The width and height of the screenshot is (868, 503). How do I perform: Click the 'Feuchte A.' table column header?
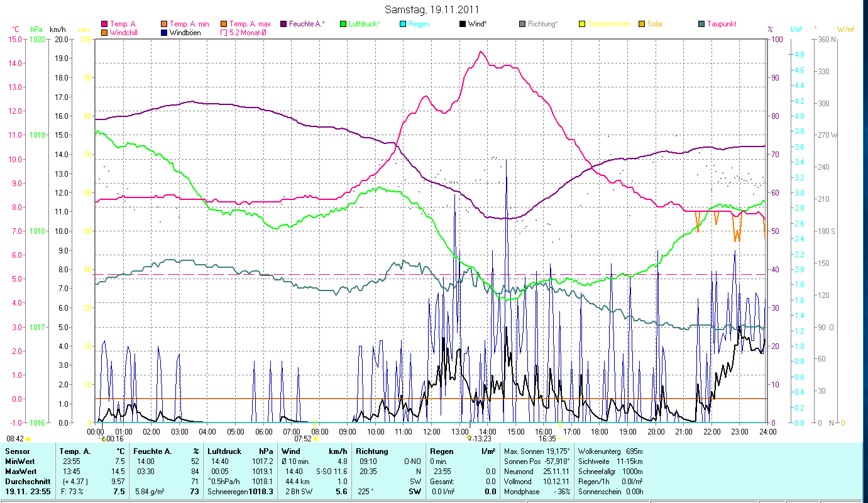[153, 451]
